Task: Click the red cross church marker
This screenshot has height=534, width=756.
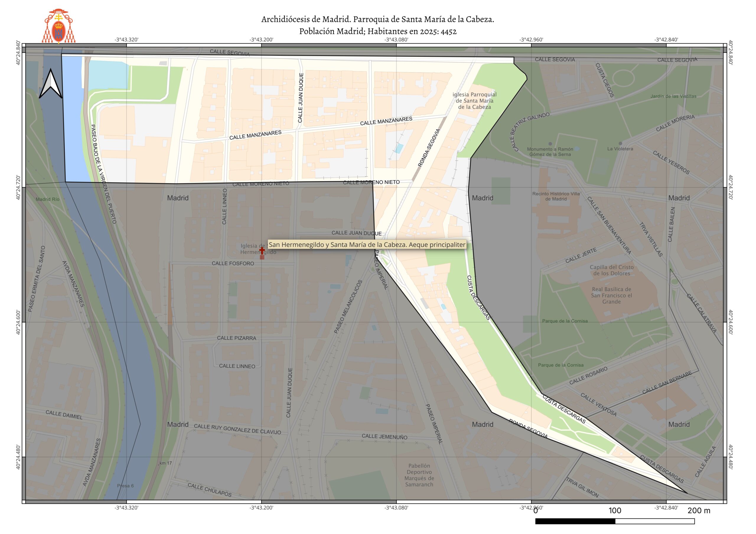Action: [x=262, y=251]
